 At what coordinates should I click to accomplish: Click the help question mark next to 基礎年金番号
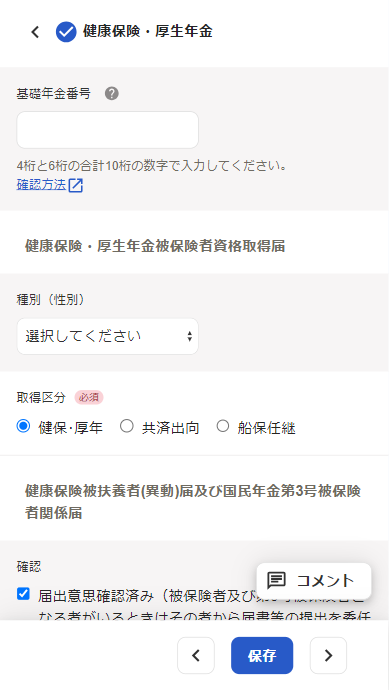[112, 94]
